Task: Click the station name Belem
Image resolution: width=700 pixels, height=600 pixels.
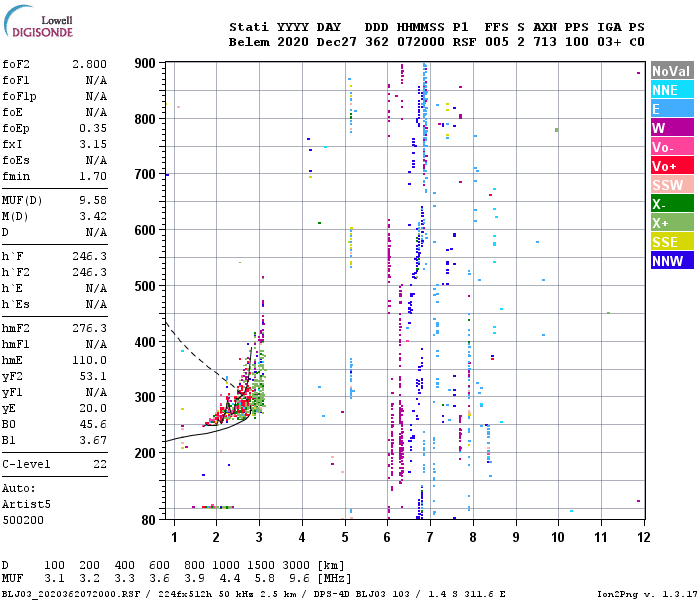Action: click(249, 42)
